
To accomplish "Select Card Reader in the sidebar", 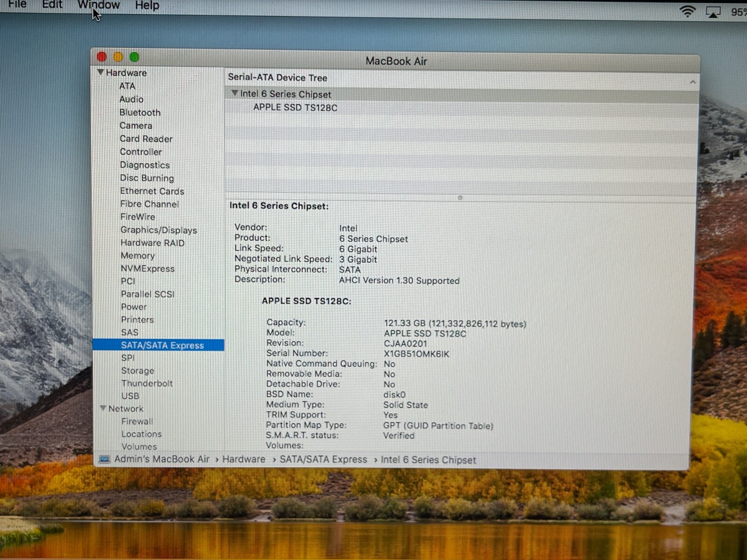I will [x=146, y=139].
